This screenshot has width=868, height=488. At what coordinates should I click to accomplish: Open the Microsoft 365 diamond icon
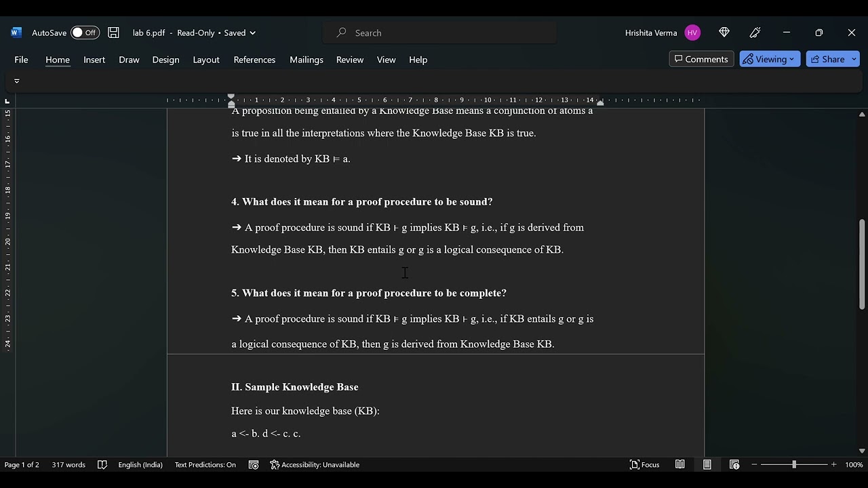point(724,33)
